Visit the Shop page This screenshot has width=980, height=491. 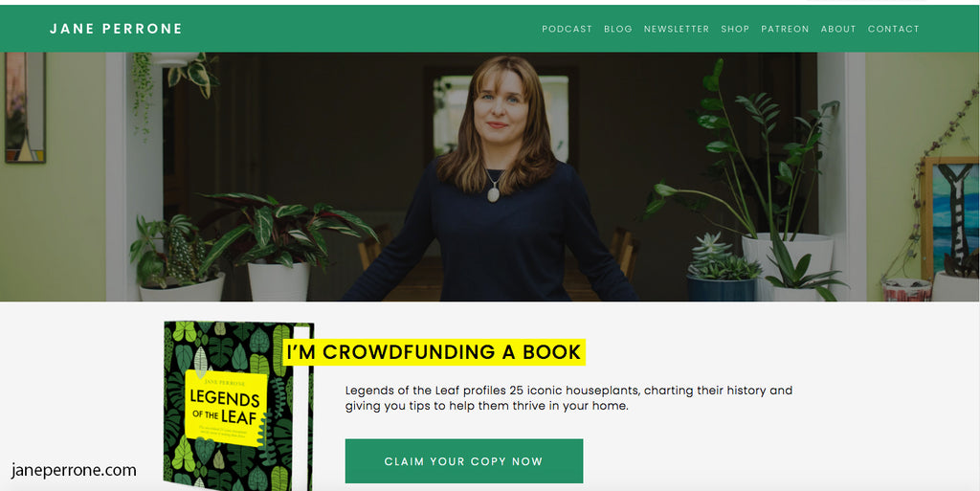pyautogui.click(x=735, y=29)
